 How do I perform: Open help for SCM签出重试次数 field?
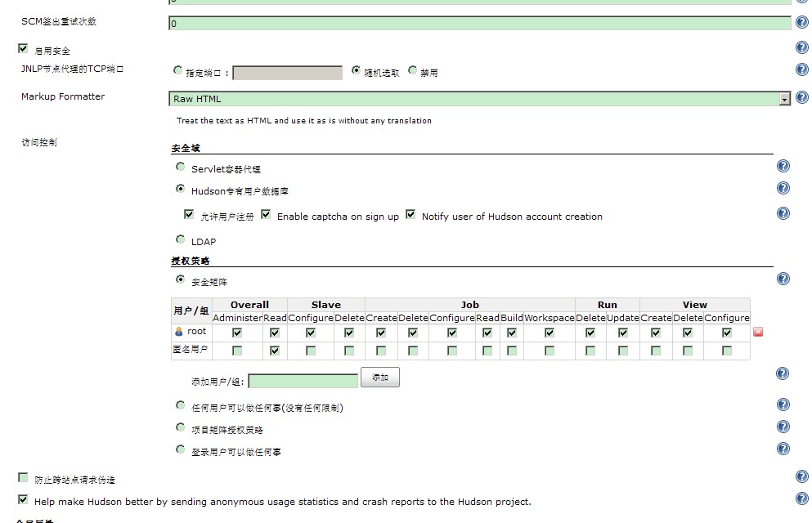click(x=801, y=22)
